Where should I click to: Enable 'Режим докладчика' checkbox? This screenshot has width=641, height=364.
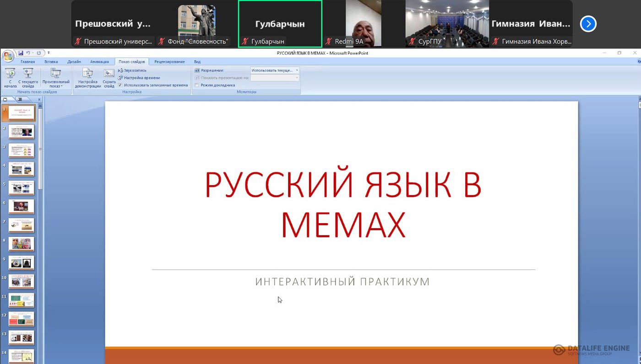197,85
